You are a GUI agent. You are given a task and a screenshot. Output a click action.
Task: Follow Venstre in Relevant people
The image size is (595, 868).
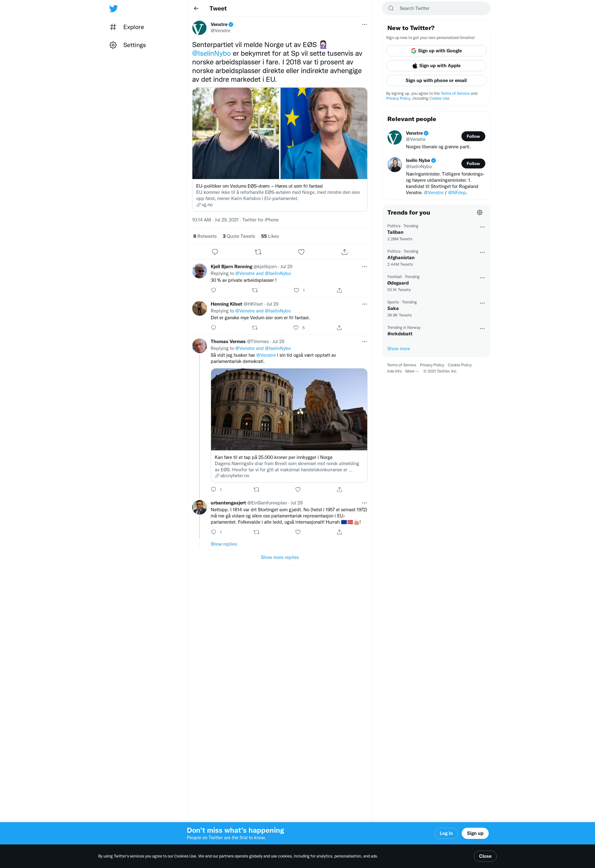(473, 136)
